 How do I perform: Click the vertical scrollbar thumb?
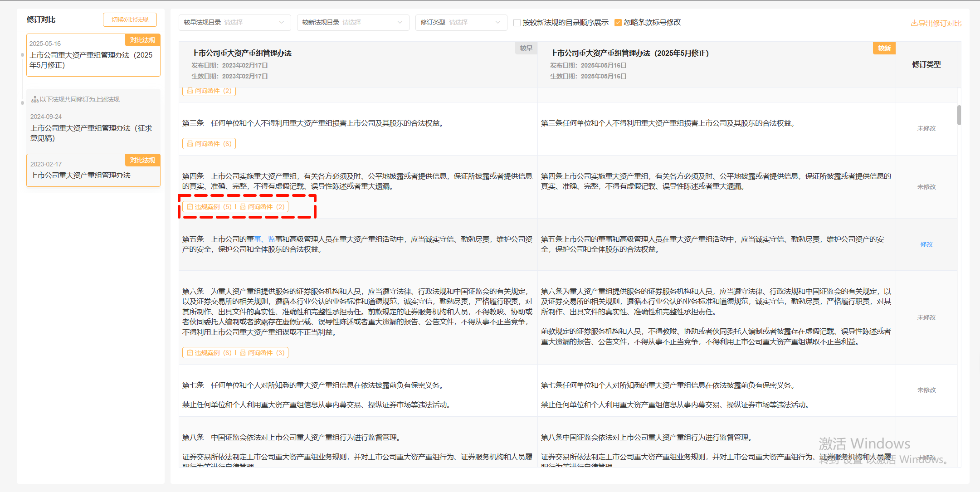pyautogui.click(x=959, y=115)
